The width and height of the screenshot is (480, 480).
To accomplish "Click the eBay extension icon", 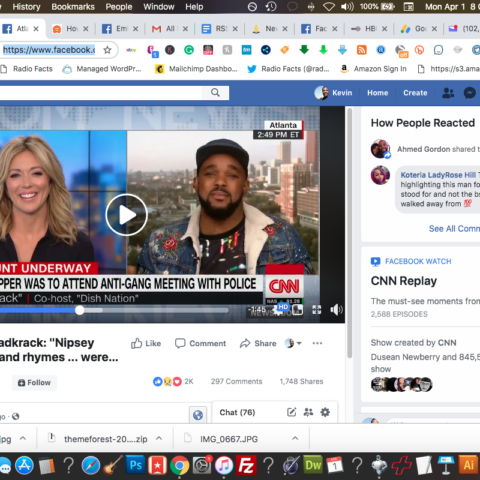I will point(131,50).
